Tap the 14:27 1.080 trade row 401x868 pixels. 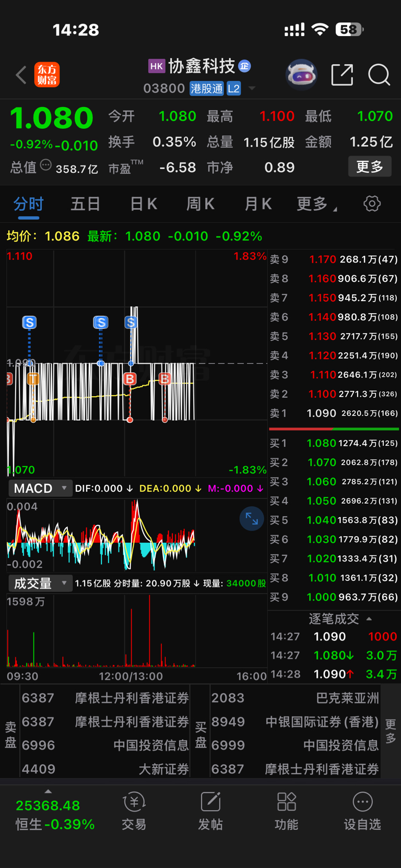pyautogui.click(x=334, y=655)
